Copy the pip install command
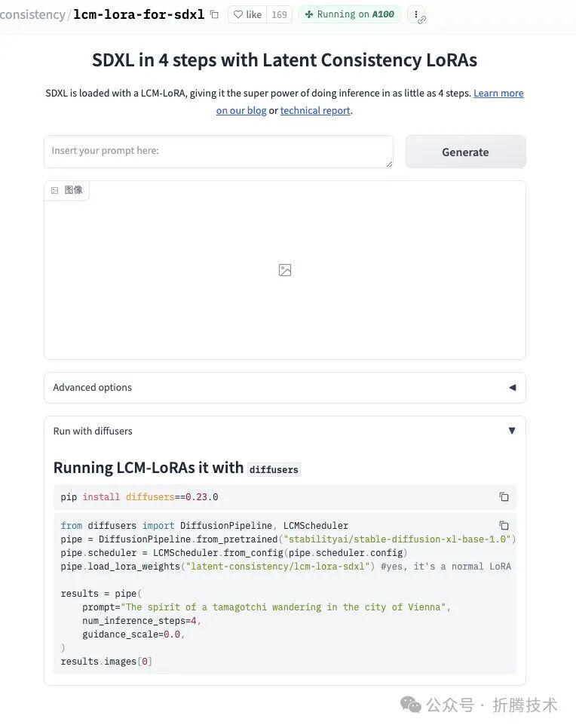576x728 pixels. click(x=504, y=497)
